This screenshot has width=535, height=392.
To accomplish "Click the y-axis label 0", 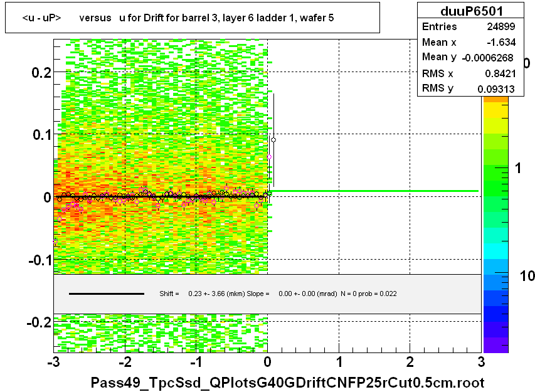I will pyautogui.click(x=48, y=197).
